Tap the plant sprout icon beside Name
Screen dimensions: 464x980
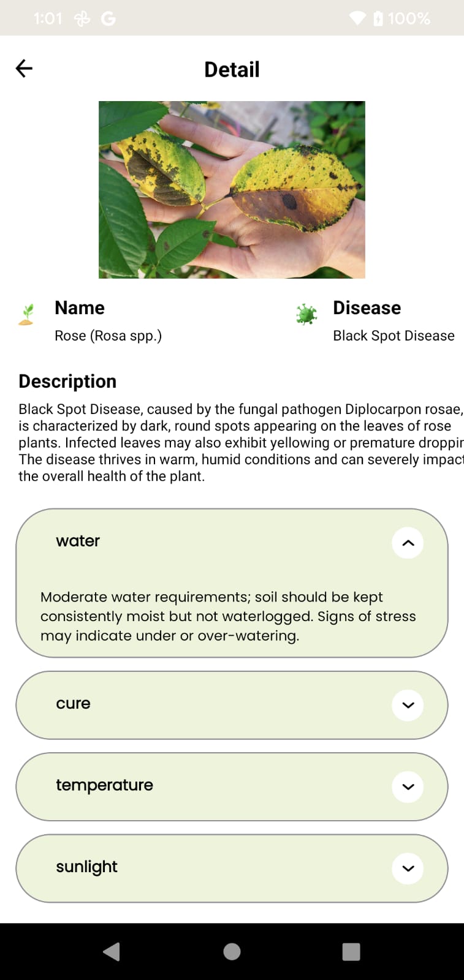(26, 314)
